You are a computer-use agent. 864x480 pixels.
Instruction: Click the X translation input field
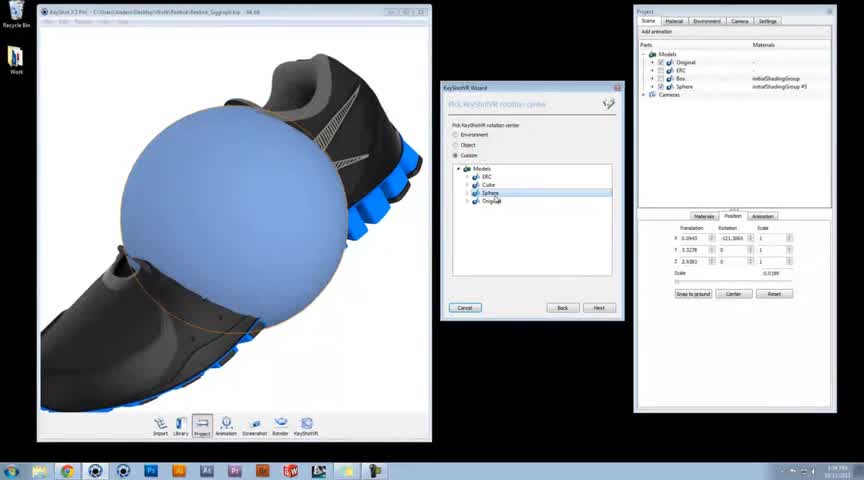click(x=694, y=238)
